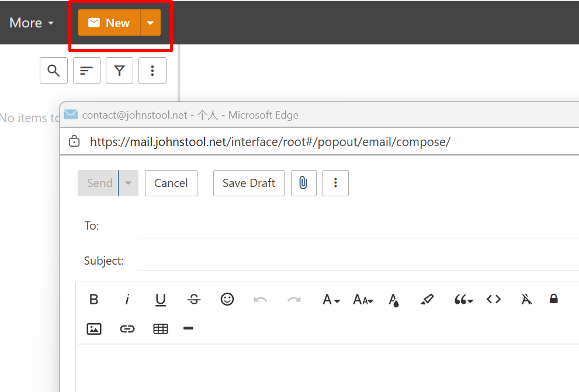Open the font family dropdown
579x392 pixels.
click(331, 300)
